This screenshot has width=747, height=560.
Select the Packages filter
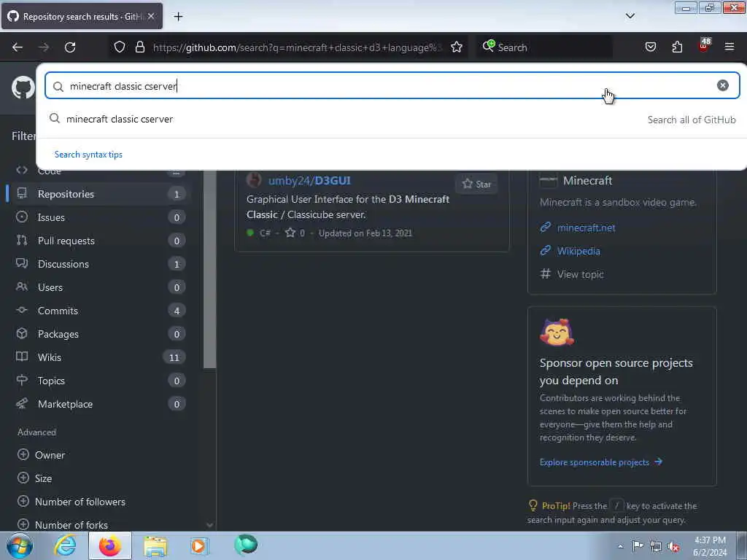pyautogui.click(x=99, y=334)
